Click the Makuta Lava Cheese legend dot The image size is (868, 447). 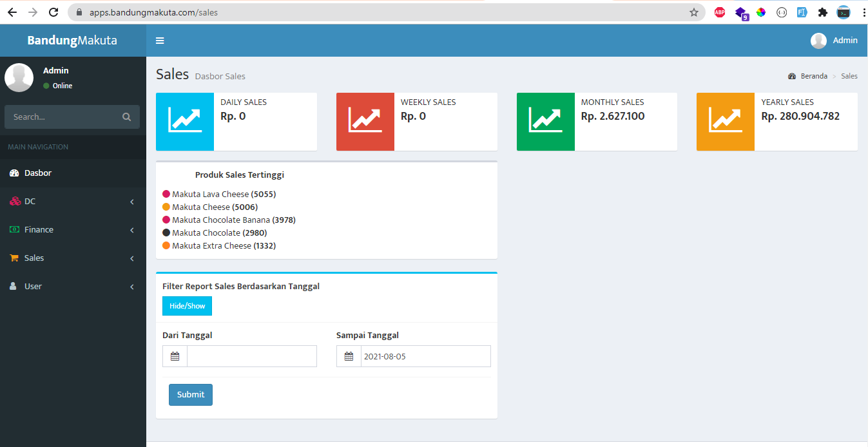coord(166,194)
